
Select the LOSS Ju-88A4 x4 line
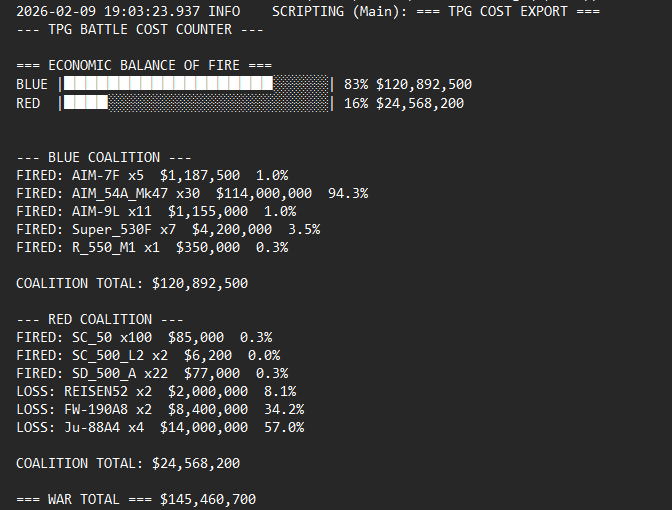[x=160, y=427]
